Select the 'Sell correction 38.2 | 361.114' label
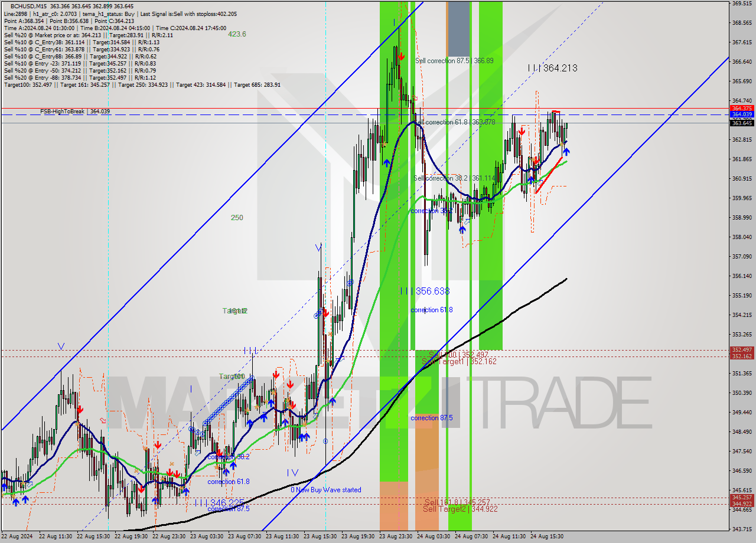The width and height of the screenshot is (756, 543). [x=454, y=178]
